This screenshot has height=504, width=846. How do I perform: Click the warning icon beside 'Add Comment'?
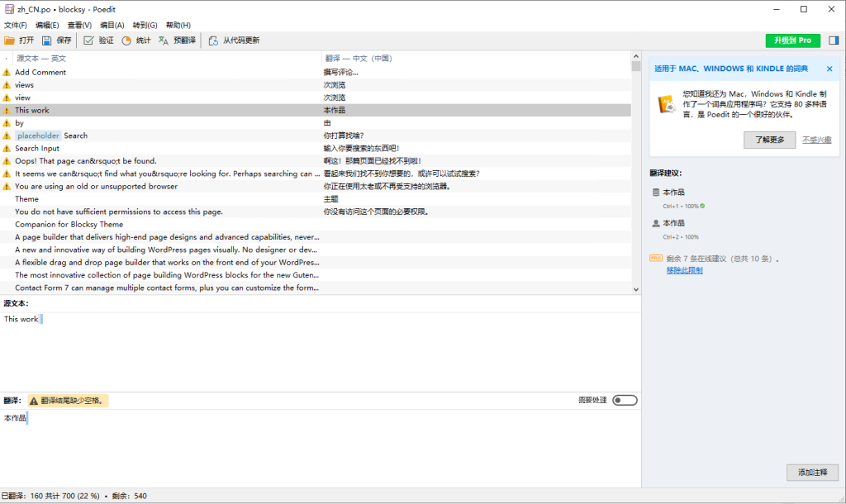tap(7, 73)
